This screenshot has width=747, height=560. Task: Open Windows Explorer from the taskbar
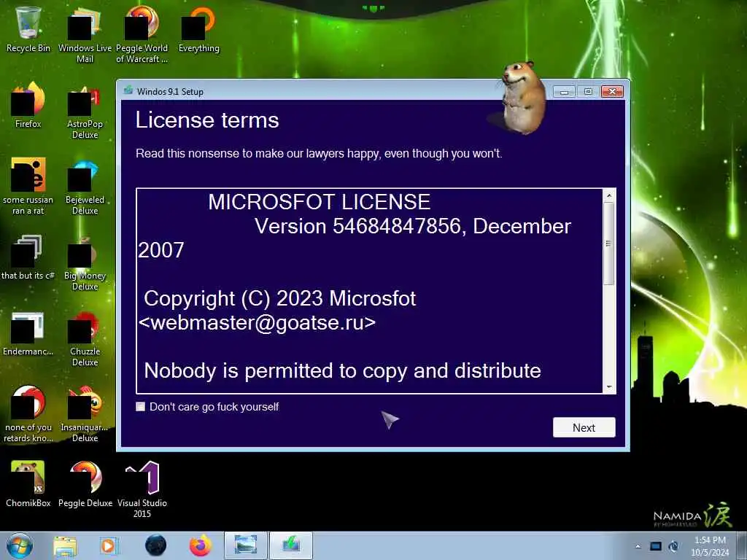(65, 545)
